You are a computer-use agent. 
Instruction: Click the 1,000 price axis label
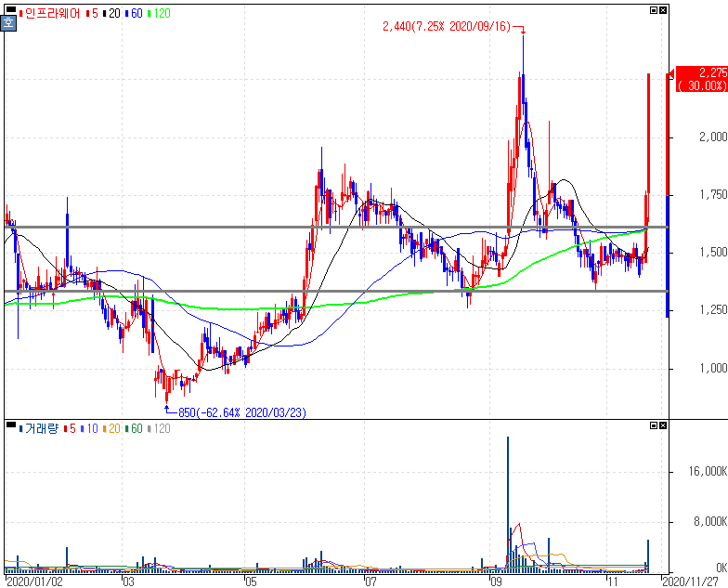pyautogui.click(x=713, y=368)
